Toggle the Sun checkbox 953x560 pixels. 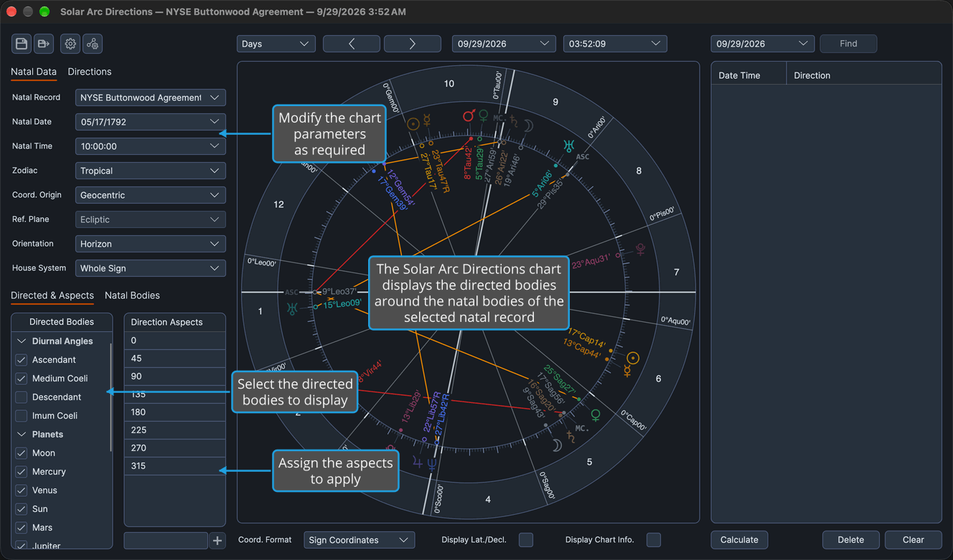click(22, 509)
